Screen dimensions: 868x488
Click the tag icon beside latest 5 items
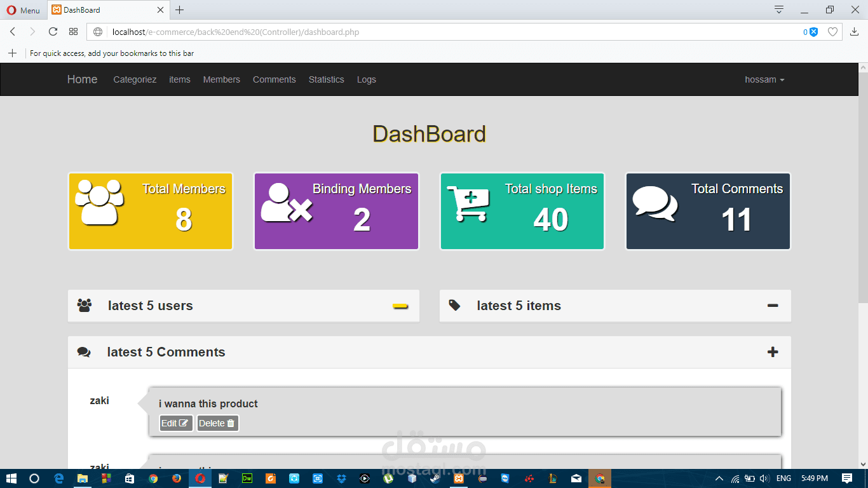(x=454, y=306)
